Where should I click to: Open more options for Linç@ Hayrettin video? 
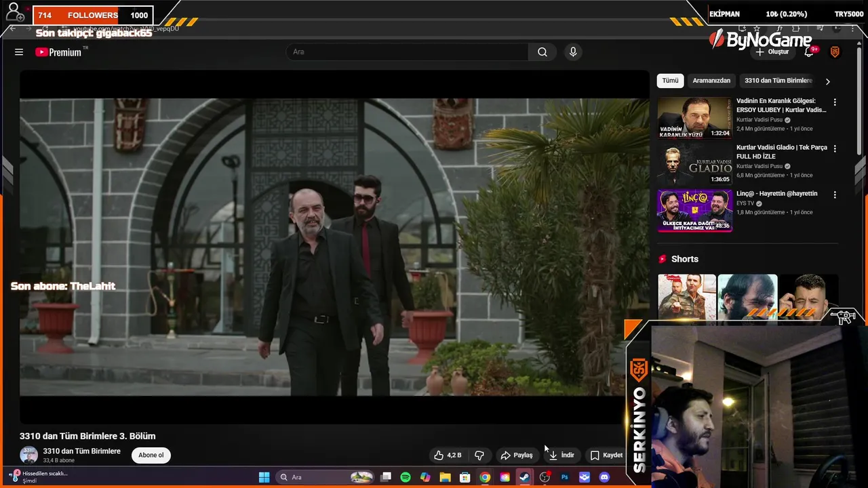tap(835, 195)
